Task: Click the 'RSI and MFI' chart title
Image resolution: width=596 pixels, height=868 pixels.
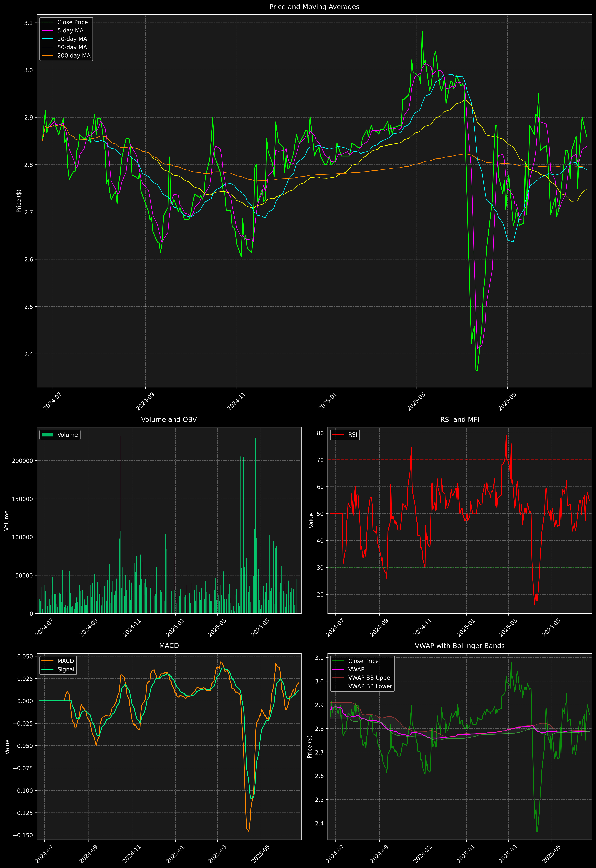Action: tap(460, 420)
